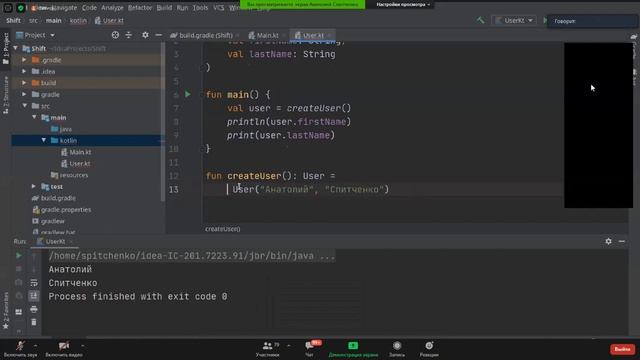Open the Participants panel

tap(268, 349)
